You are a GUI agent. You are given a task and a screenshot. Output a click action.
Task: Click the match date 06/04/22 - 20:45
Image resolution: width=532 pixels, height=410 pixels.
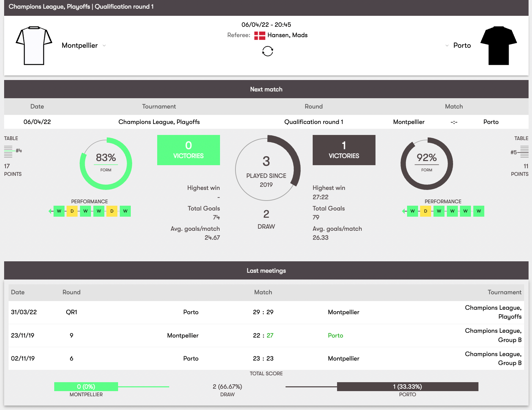coord(266,25)
